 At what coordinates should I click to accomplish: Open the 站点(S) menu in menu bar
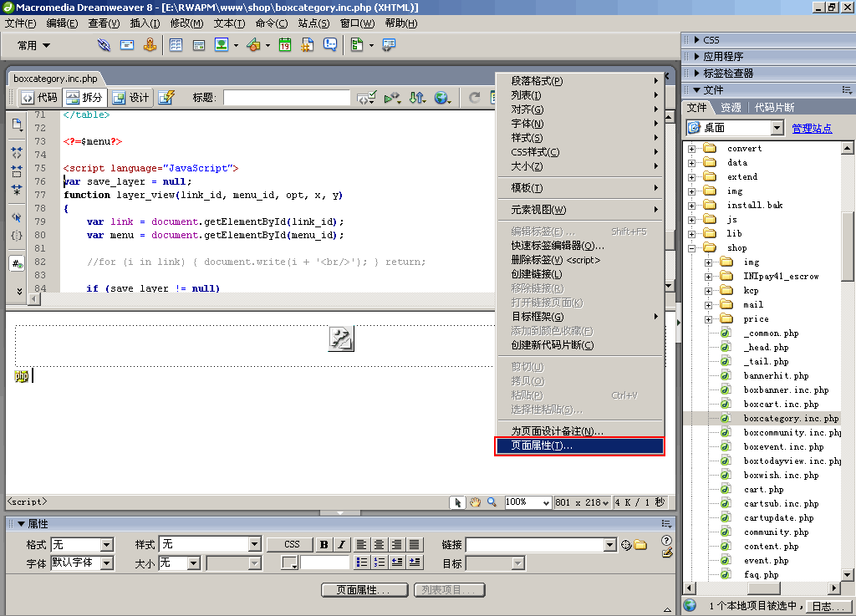(313, 23)
